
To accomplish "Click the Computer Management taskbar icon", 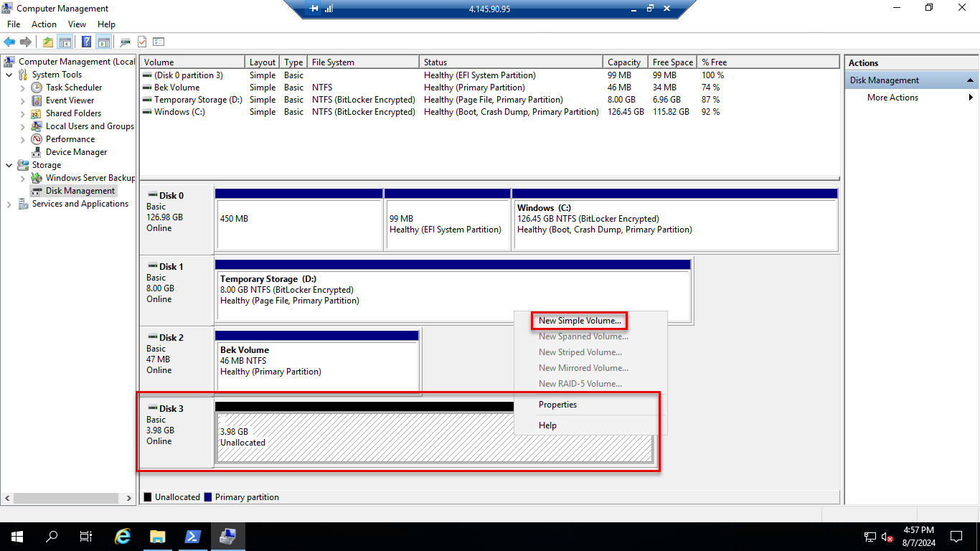I will pyautogui.click(x=228, y=537).
